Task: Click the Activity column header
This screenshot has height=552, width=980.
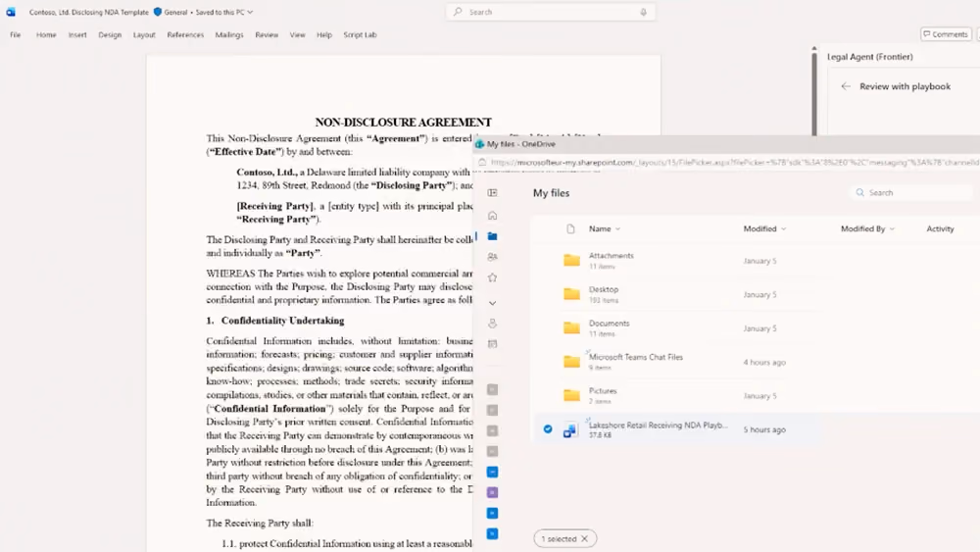Action: [x=940, y=228]
